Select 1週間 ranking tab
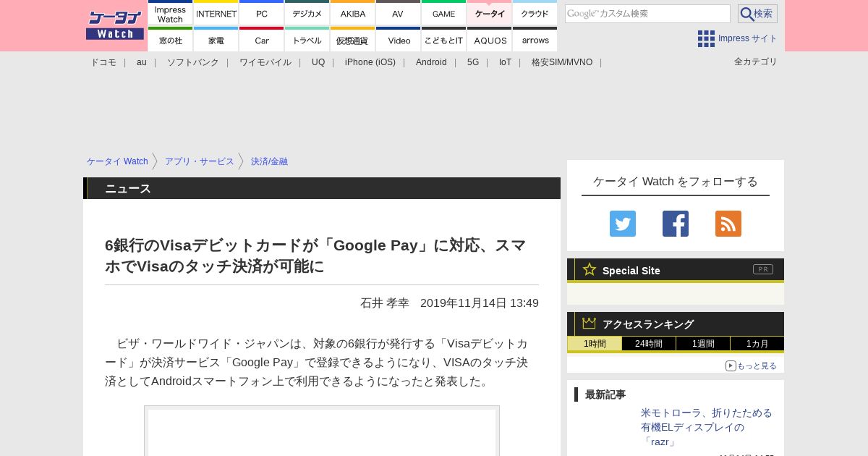 [703, 344]
